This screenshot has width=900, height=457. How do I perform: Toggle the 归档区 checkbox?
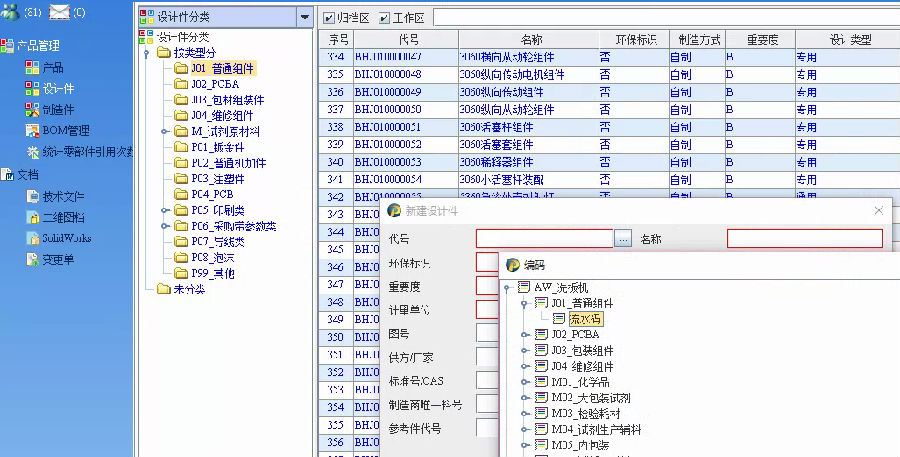click(x=330, y=18)
